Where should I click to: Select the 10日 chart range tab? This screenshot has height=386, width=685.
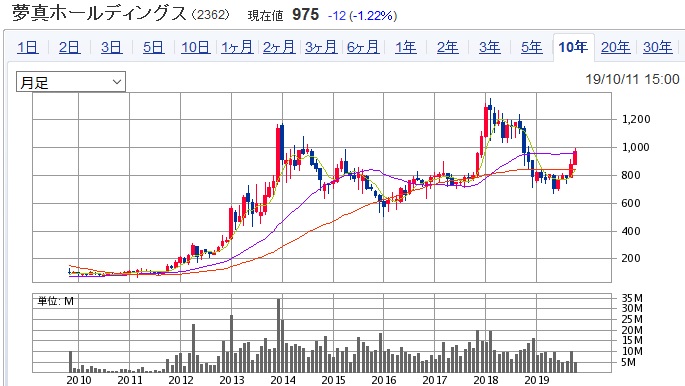pos(195,47)
